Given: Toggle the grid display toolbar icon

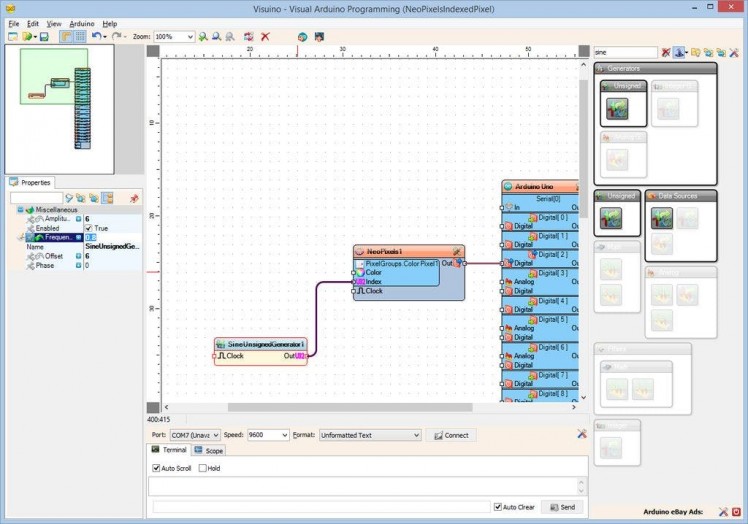Looking at the screenshot, I should pyautogui.click(x=79, y=36).
